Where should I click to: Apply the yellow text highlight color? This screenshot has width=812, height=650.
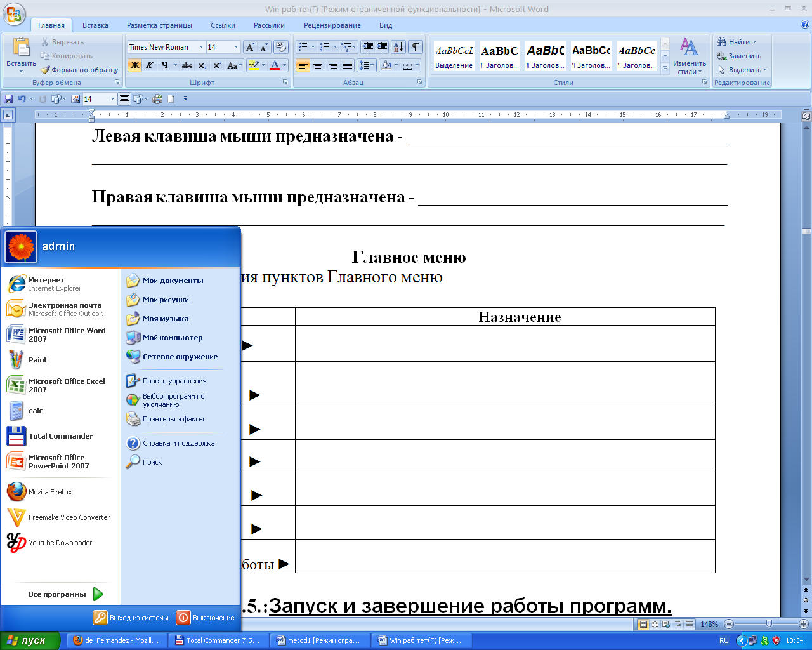click(x=253, y=65)
